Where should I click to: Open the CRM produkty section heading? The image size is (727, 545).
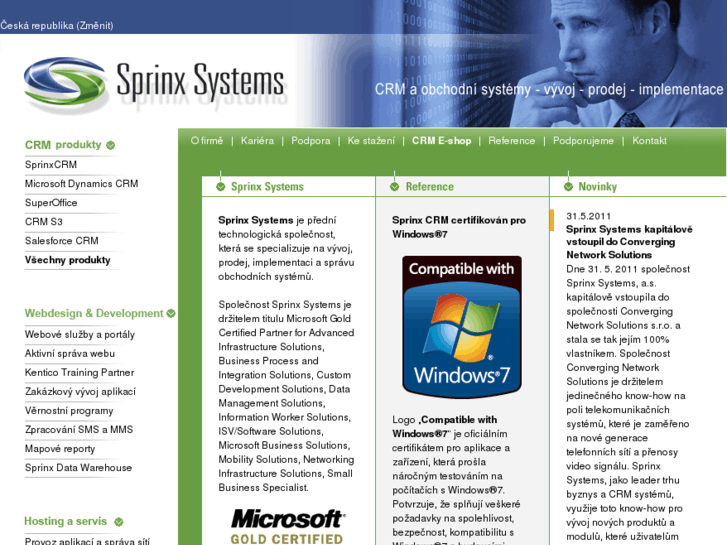click(63, 145)
